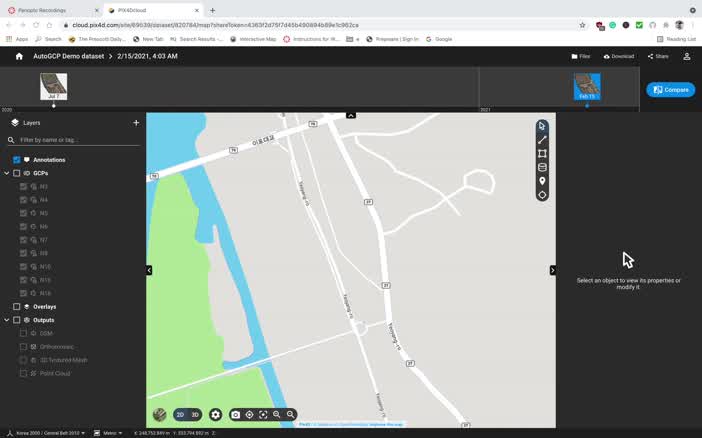Click the Download button in header

(x=618, y=56)
